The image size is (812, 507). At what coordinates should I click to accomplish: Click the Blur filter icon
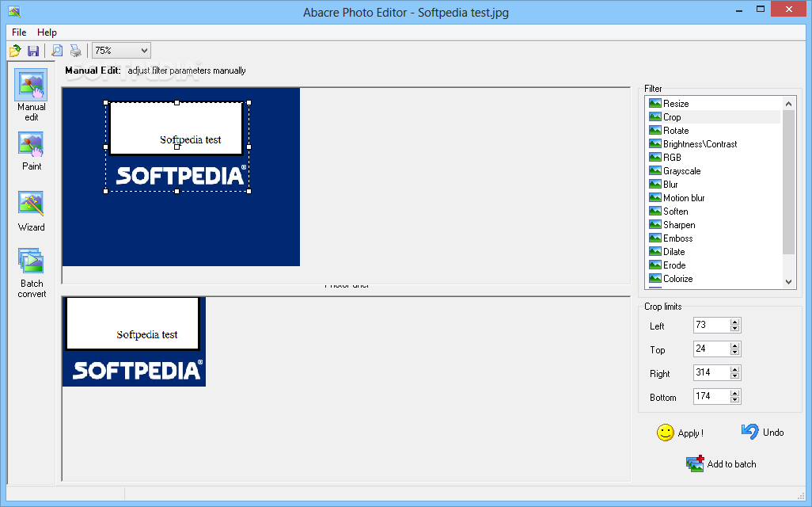tap(655, 184)
